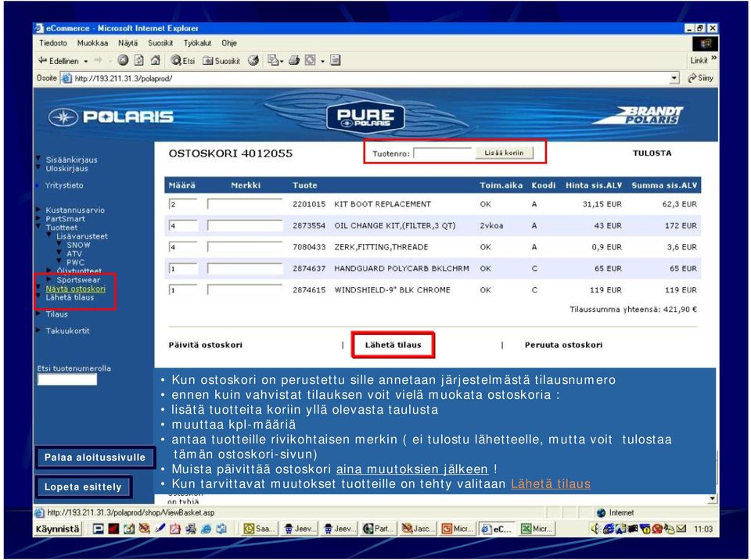Click the Stop loading icon in toolbar
The height and width of the screenshot is (560, 751).
(x=123, y=60)
